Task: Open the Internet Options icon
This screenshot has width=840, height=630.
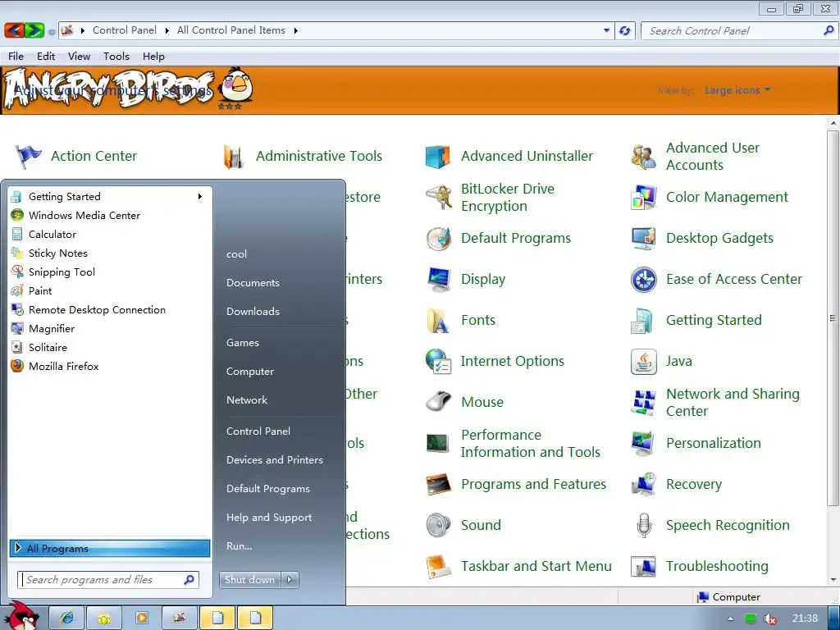Action: click(x=439, y=361)
